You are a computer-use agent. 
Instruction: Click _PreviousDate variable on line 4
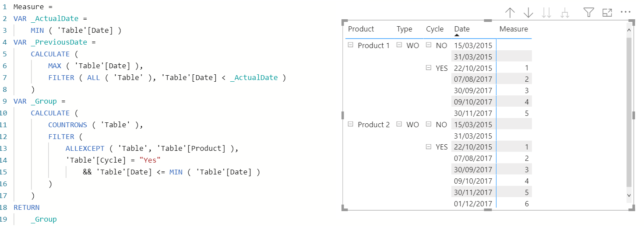[59, 42]
